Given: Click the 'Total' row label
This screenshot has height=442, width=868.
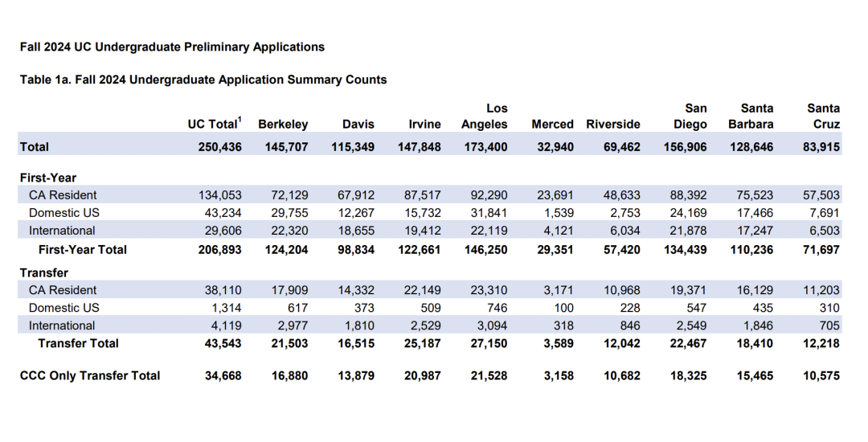Looking at the screenshot, I should 35,147.
